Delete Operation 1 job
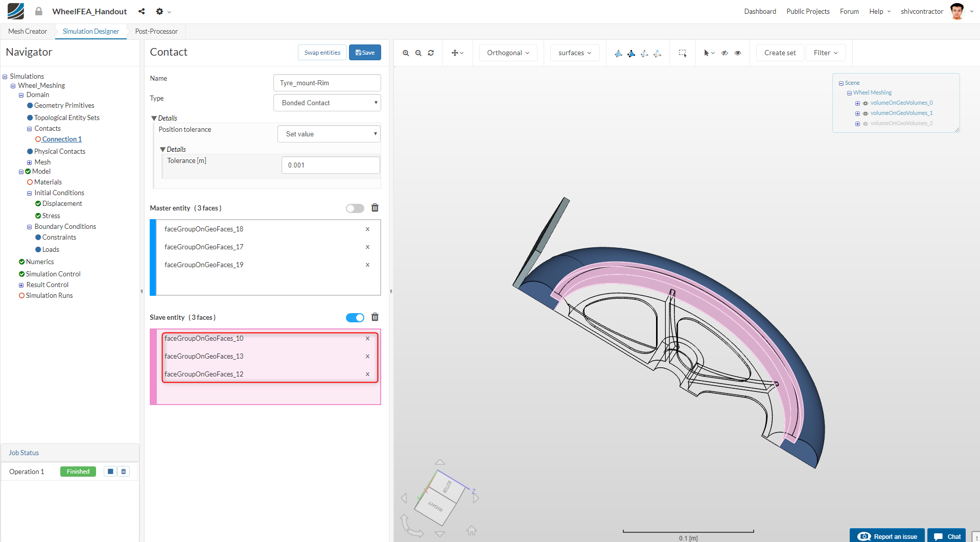This screenshot has width=980, height=542. coord(124,472)
